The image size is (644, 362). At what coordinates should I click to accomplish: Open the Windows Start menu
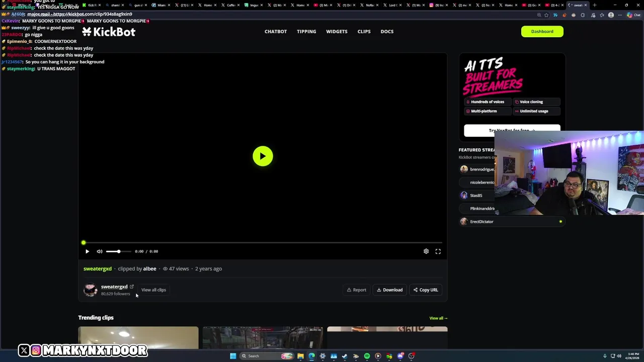point(233,356)
